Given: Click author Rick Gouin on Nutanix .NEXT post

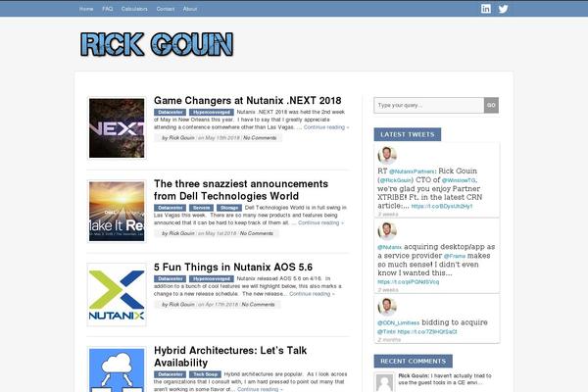Looking at the screenshot, I should (x=182, y=138).
